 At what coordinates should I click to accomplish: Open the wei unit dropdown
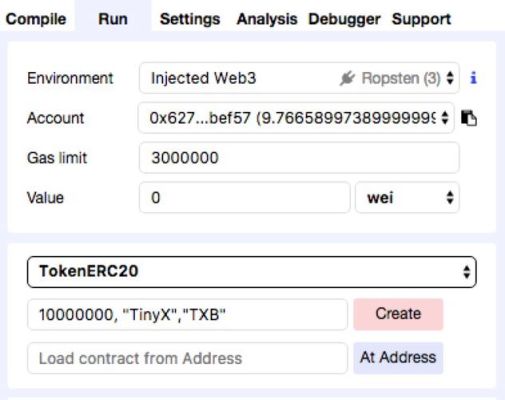click(407, 197)
